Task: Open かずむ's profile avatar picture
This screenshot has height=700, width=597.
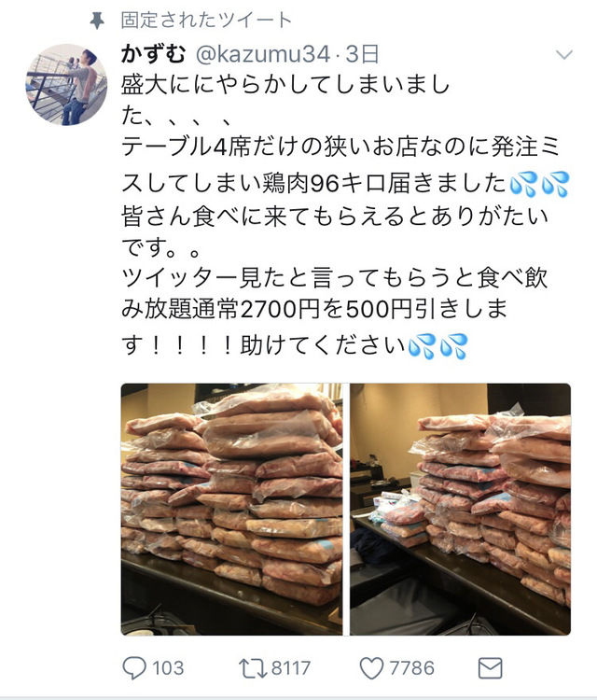Action: tap(66, 84)
